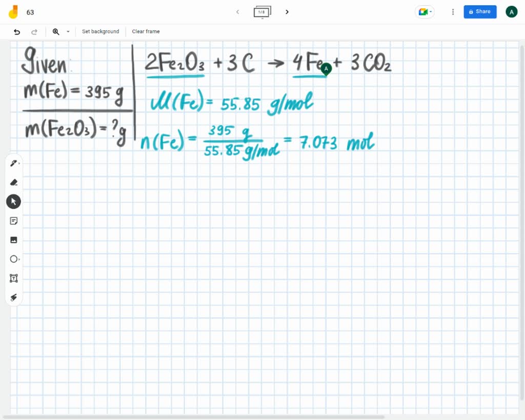525x420 pixels.
Task: Open shape tool variations arrow
Action: click(x=19, y=259)
